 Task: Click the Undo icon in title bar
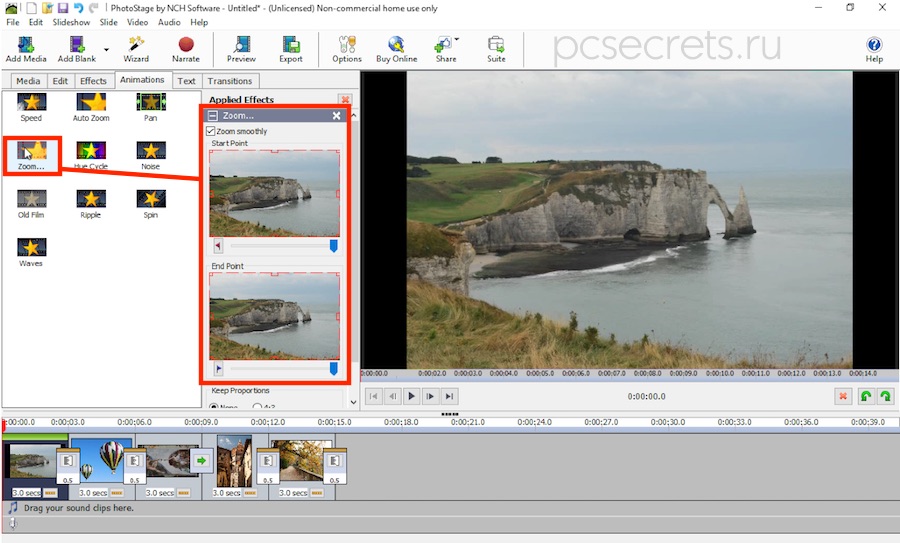(79, 8)
